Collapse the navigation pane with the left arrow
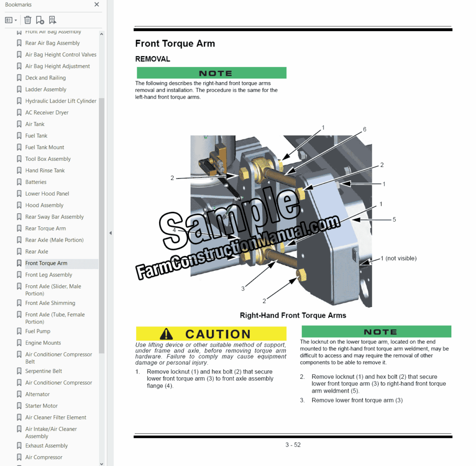The width and height of the screenshot is (476, 466). click(x=111, y=233)
